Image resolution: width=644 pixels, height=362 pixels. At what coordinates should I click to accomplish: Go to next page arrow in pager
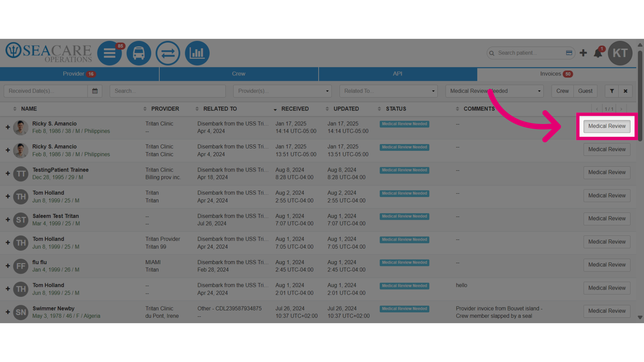[621, 109]
